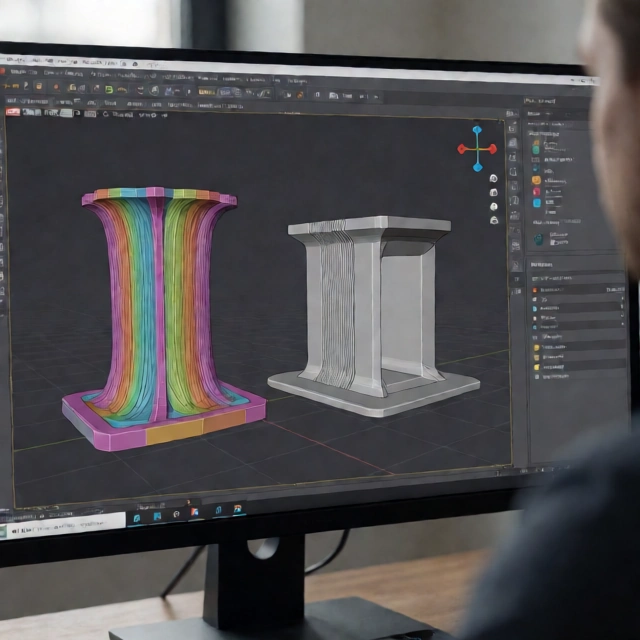The image size is (640, 640).
Task: Click the yellow highlighted button in the top toolbar
Action: (x=207, y=92)
